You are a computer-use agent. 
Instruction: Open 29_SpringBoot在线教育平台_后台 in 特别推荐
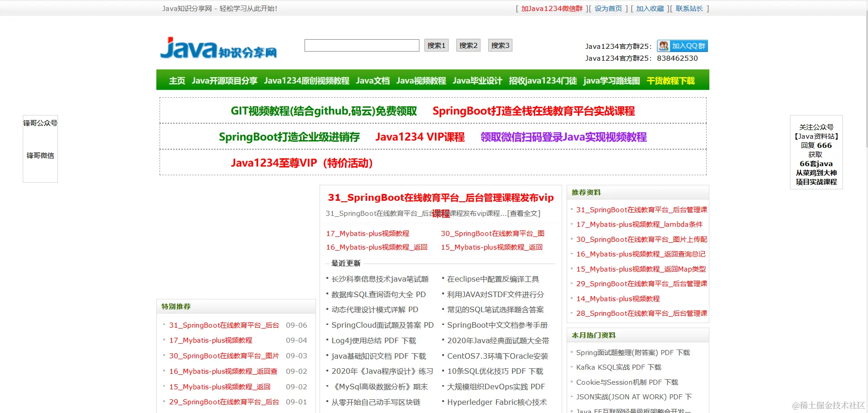click(x=224, y=402)
